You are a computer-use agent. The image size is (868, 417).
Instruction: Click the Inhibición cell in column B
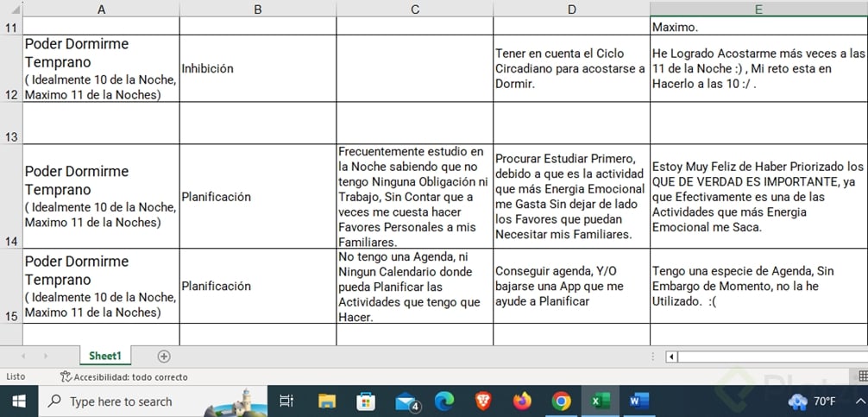point(258,68)
